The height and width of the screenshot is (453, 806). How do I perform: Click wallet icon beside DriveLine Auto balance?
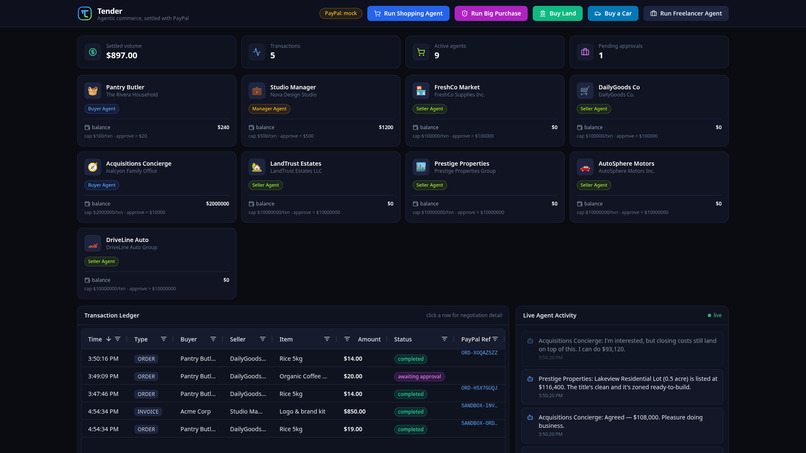[87, 280]
